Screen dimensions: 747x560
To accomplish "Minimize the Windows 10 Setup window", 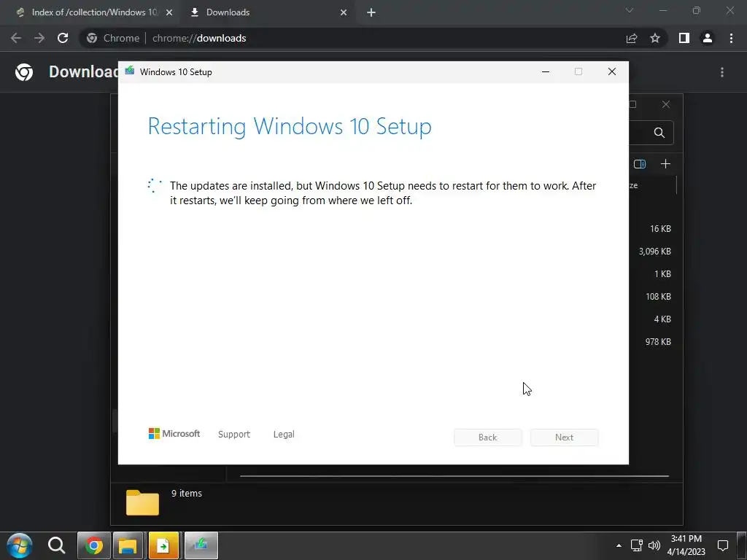I will pos(546,72).
